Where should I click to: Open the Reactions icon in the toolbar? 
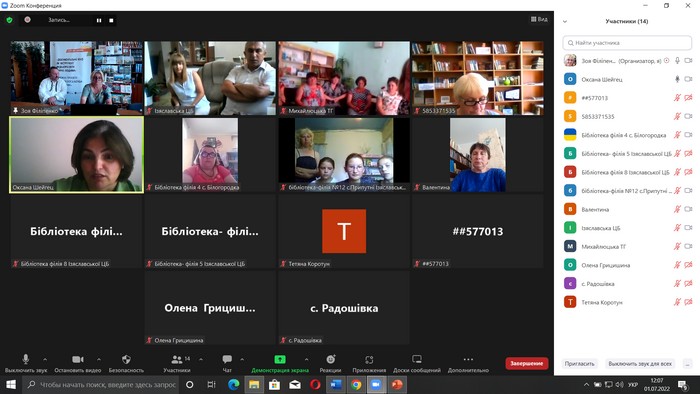tap(331, 359)
